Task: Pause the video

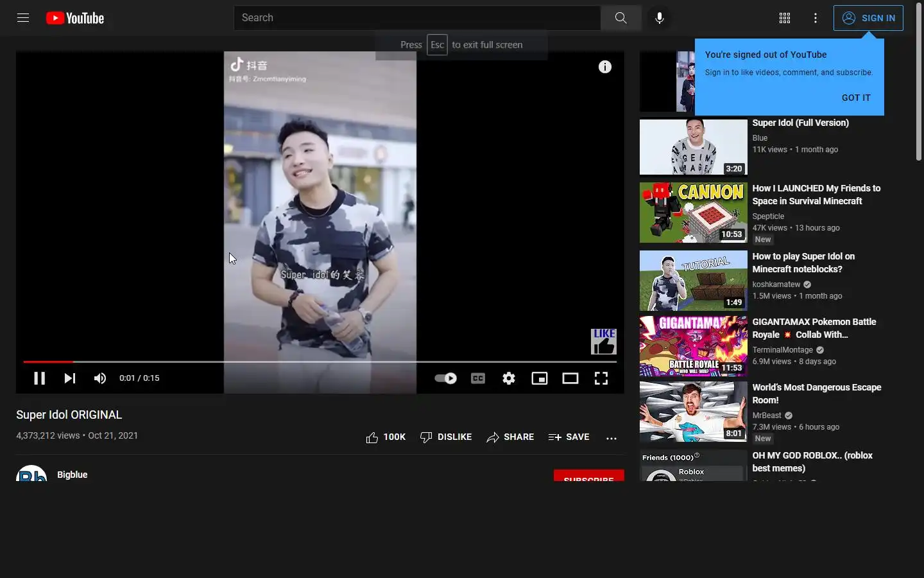Action: pos(39,378)
